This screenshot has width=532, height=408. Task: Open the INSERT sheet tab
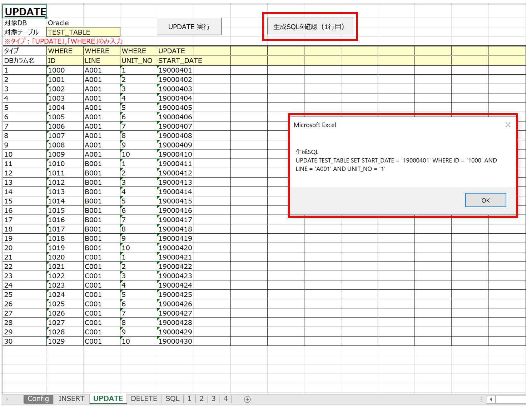71,399
